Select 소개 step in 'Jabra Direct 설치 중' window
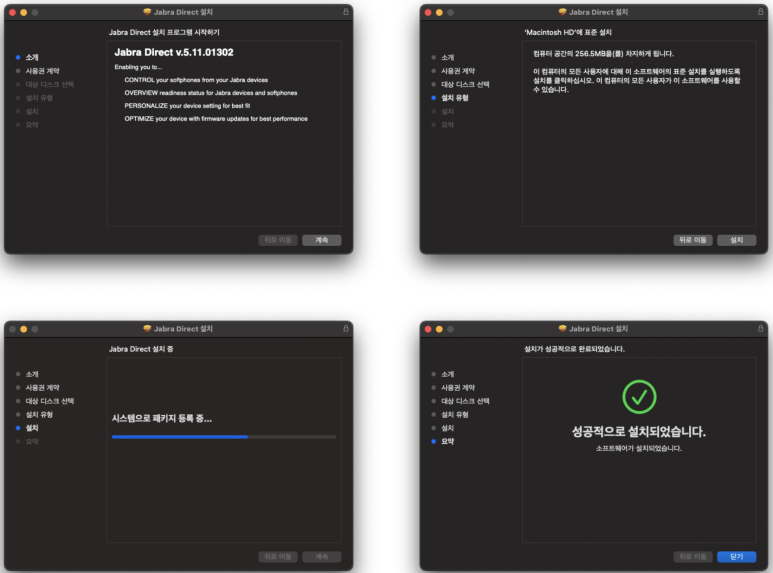 coord(32,374)
